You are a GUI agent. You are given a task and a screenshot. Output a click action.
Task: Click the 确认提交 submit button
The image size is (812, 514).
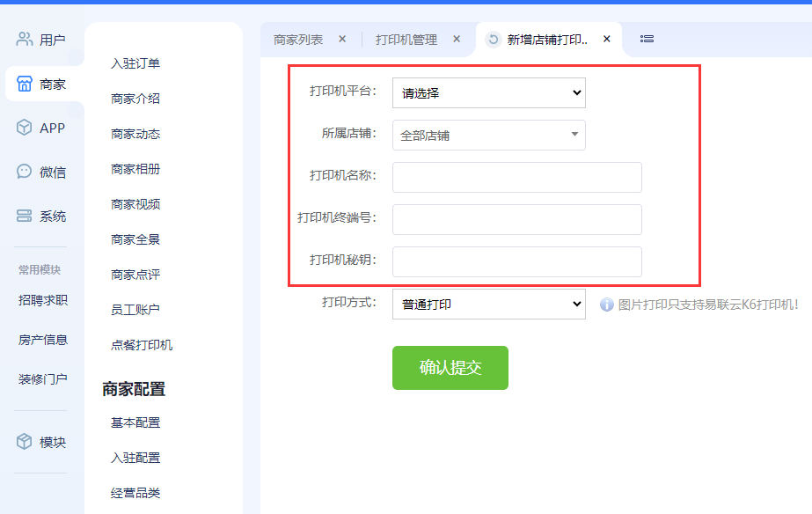coord(450,368)
